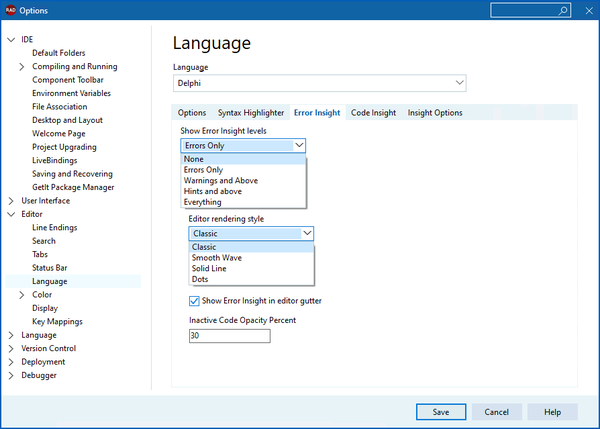Select Component Toolbar in the tree
600x429 pixels.
tap(68, 80)
